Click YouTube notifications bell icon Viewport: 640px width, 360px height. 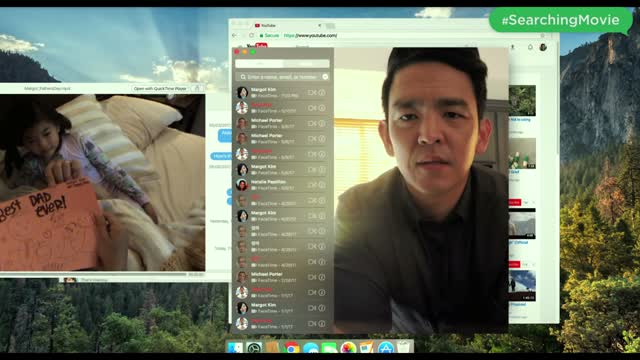click(530, 47)
